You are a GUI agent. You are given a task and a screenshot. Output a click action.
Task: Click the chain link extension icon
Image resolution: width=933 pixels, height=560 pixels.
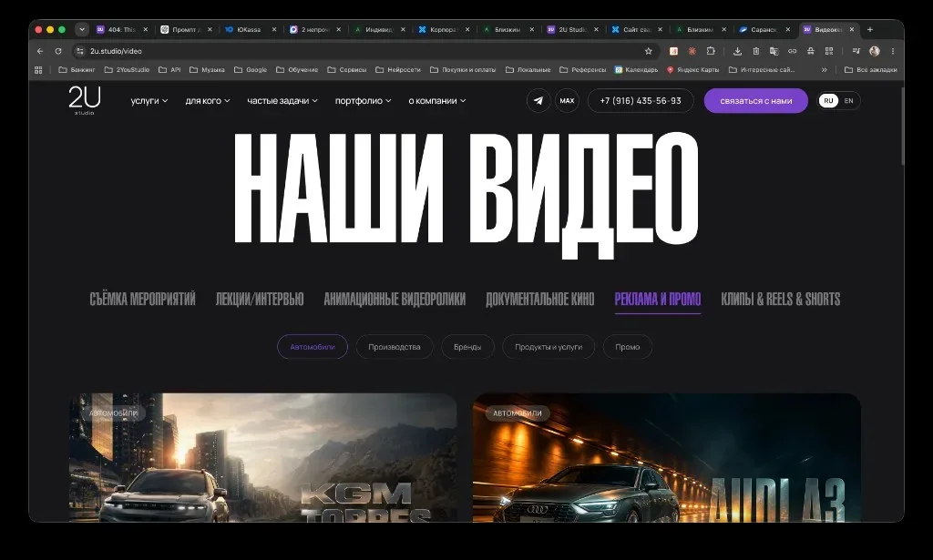coord(792,51)
